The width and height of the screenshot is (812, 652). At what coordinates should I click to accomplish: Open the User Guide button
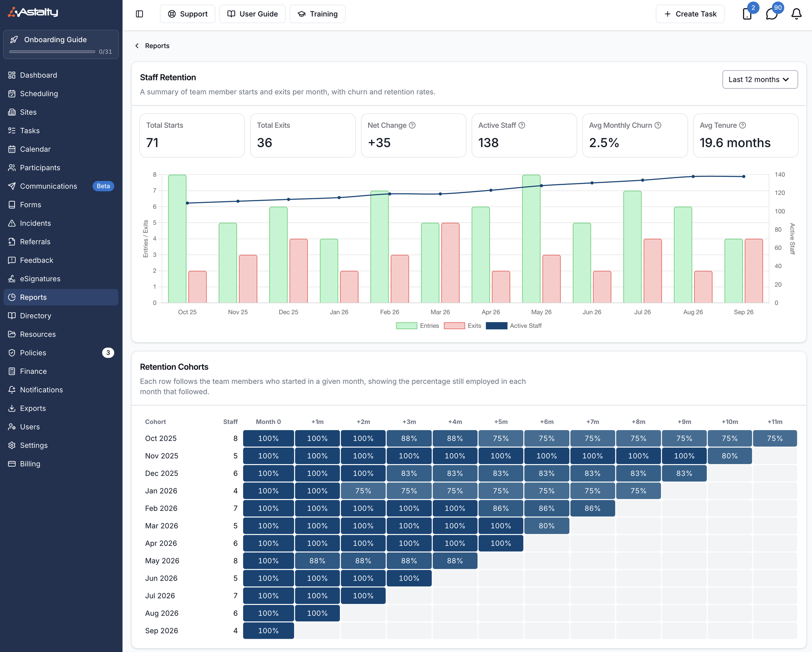(x=253, y=14)
